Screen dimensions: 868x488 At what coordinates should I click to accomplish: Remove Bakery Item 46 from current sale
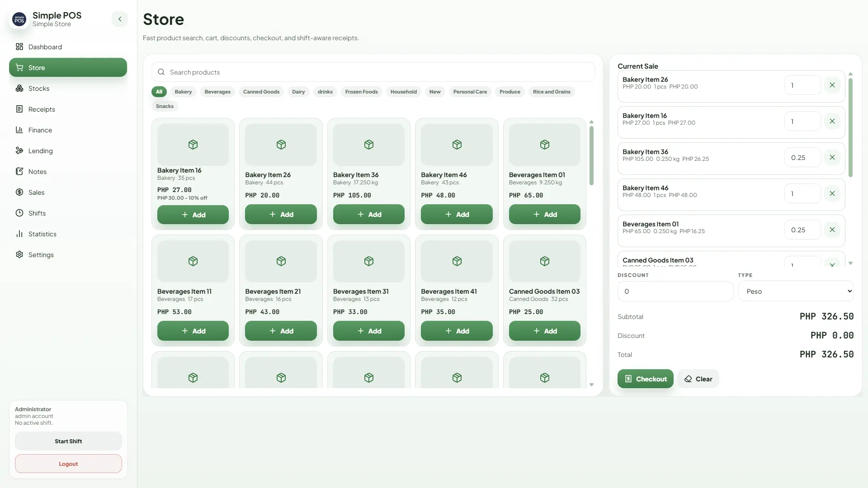coord(832,193)
